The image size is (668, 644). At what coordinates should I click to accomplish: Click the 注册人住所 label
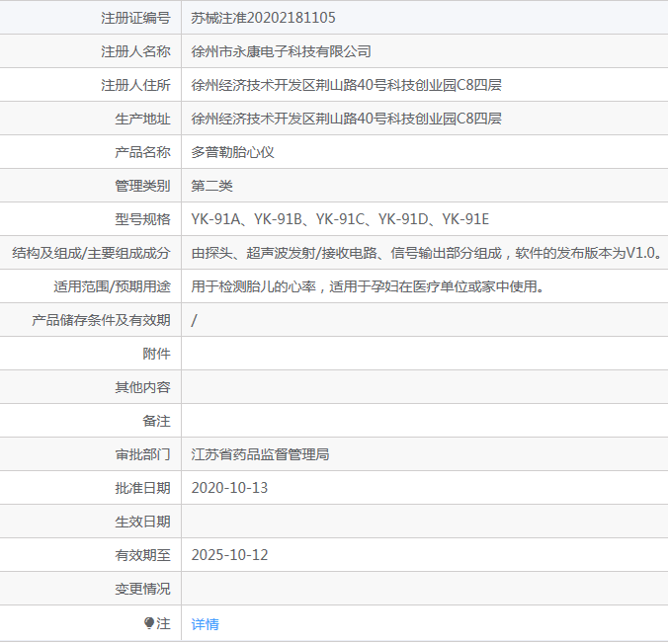tap(135, 85)
